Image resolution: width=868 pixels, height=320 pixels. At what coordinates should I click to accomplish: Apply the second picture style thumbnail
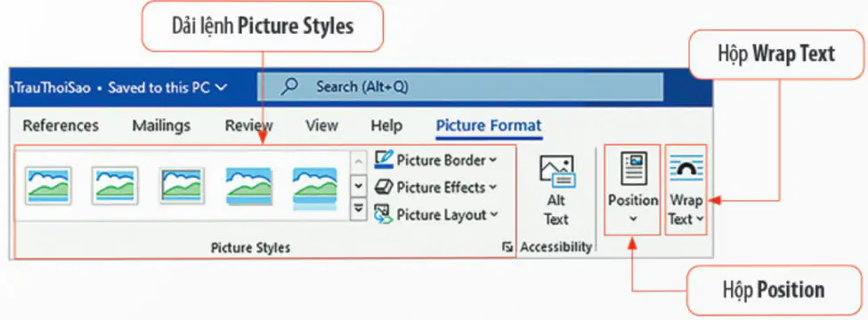pos(115,186)
